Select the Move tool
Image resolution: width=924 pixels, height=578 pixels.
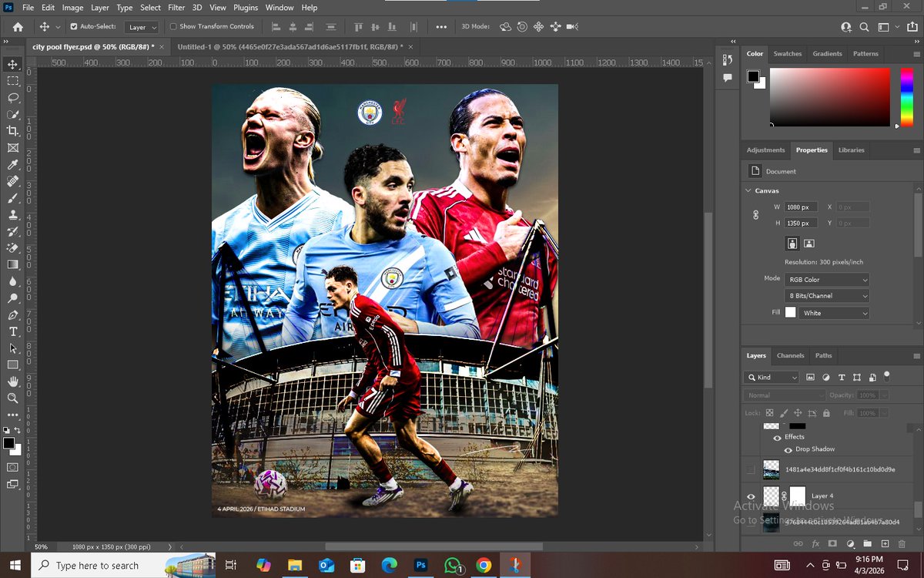coord(13,64)
